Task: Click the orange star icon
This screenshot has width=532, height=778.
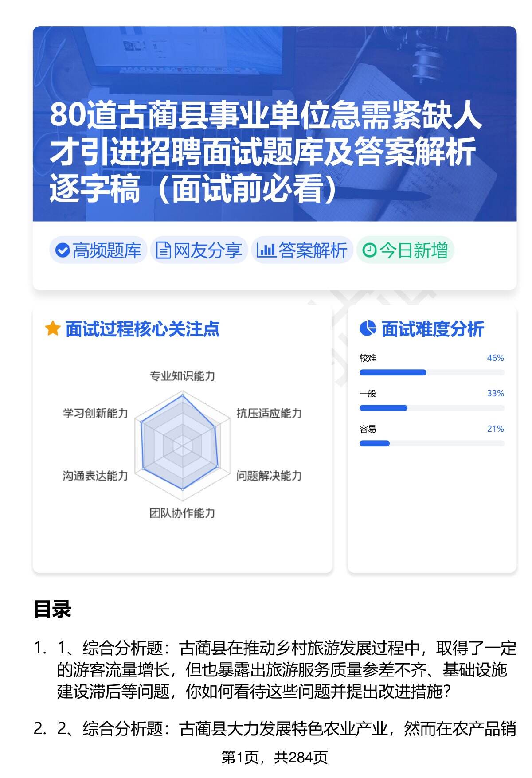Action: (x=53, y=329)
